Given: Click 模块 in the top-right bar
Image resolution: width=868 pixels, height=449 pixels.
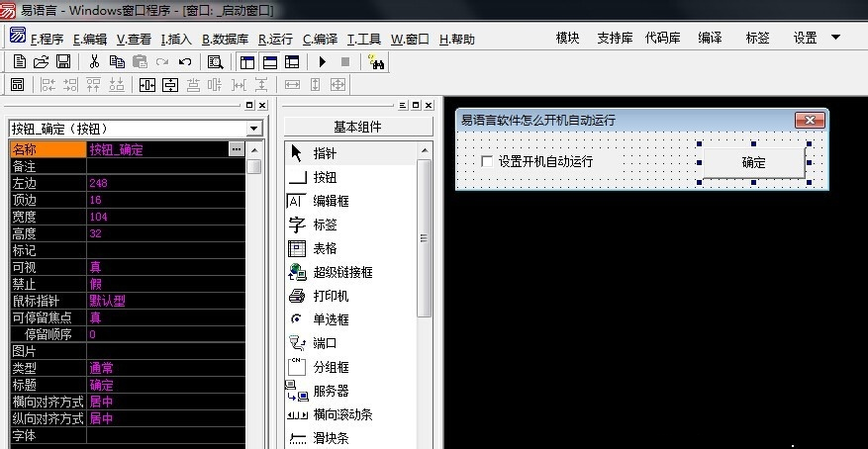Looking at the screenshot, I should (567, 38).
